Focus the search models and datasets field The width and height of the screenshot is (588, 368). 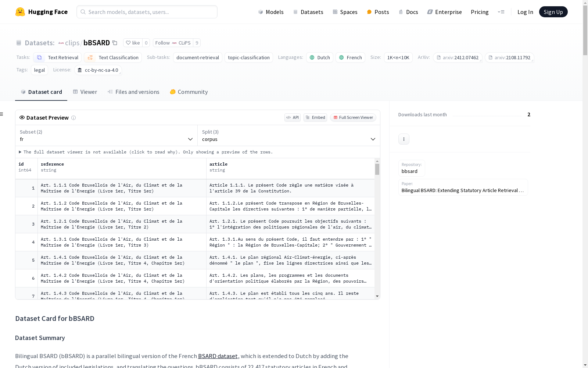click(x=147, y=12)
